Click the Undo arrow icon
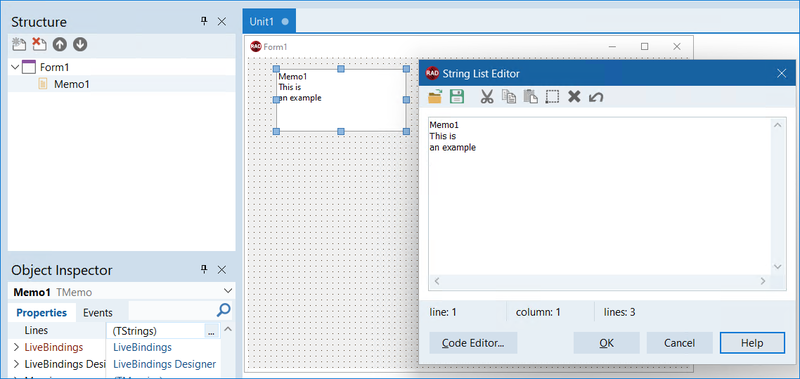This screenshot has height=379, width=800. (x=596, y=97)
